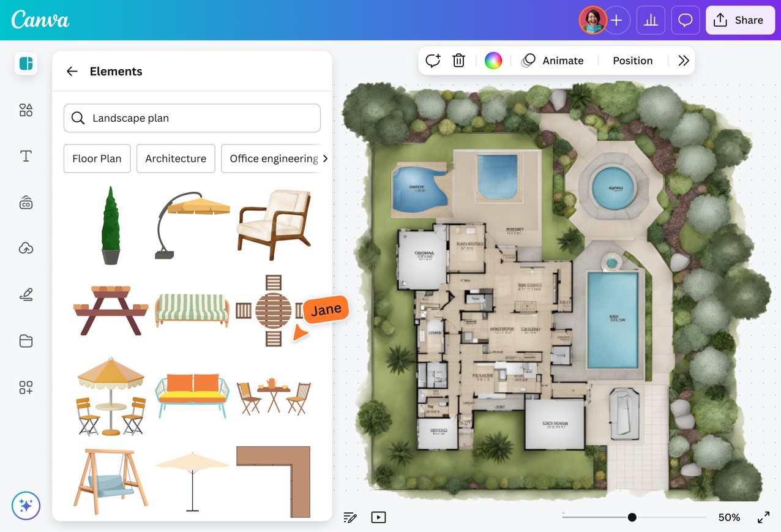Click the Share button
Image resolution: width=781 pixels, height=532 pixels.
coord(738,21)
